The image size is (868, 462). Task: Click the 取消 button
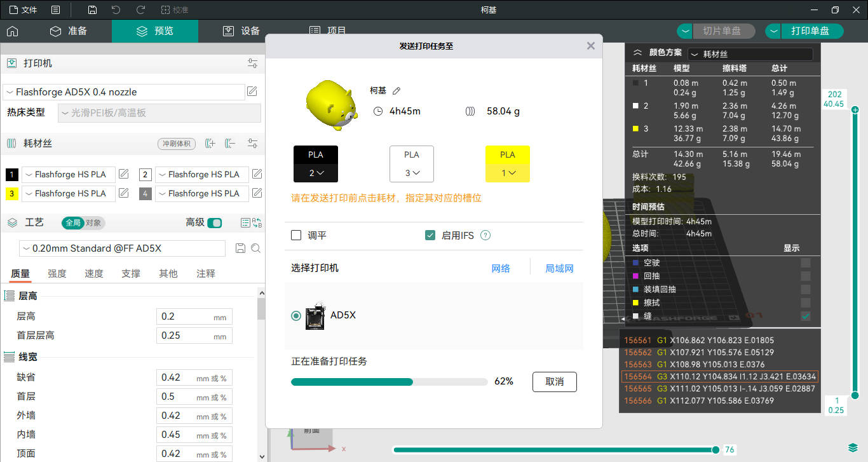coord(555,382)
